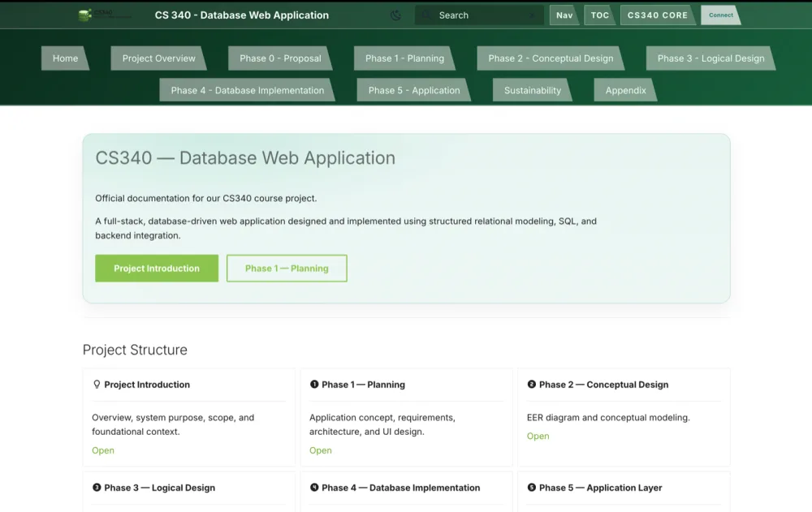This screenshot has height=512, width=812.
Task: Click the Connect button
Action: click(720, 15)
